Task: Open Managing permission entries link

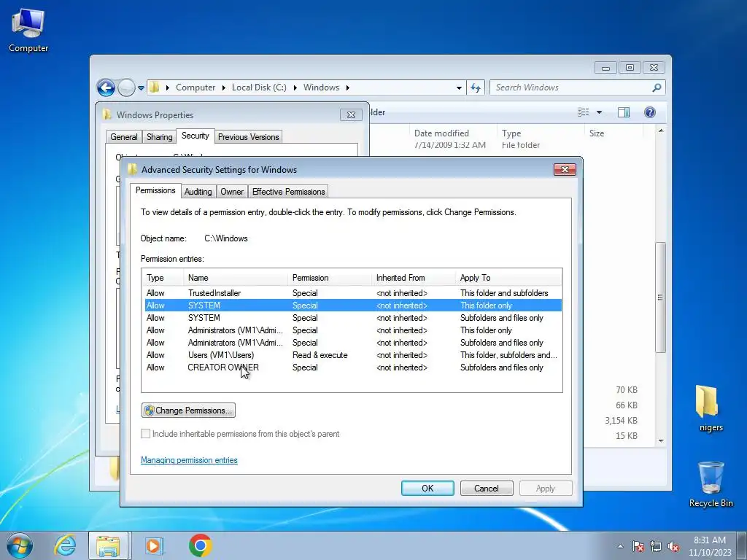Action: pyautogui.click(x=189, y=460)
